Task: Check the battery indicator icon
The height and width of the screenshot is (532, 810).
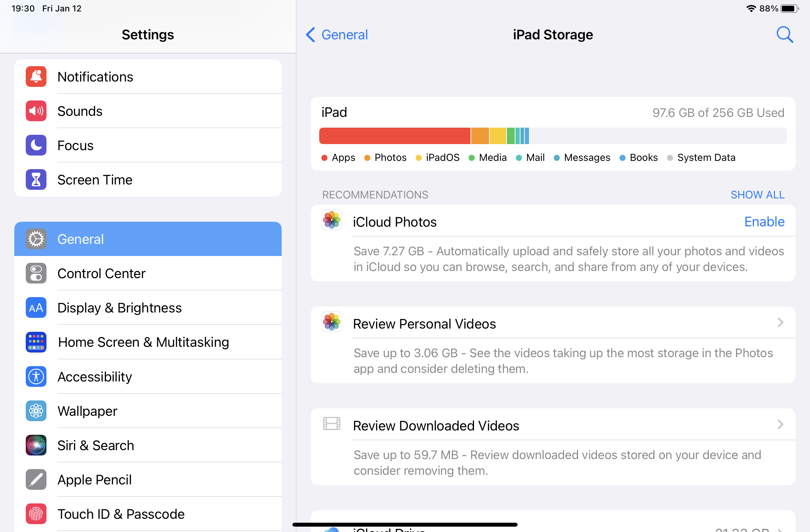Action: [789, 9]
